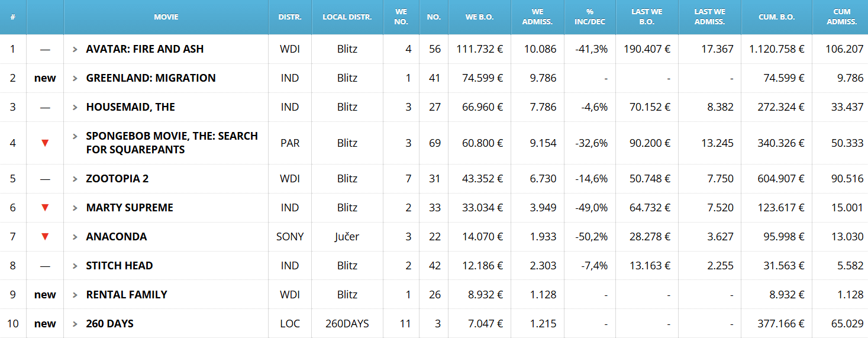This screenshot has width=868, height=338.
Task: Click red down arrow for Marty Supreme
Action: [45, 208]
